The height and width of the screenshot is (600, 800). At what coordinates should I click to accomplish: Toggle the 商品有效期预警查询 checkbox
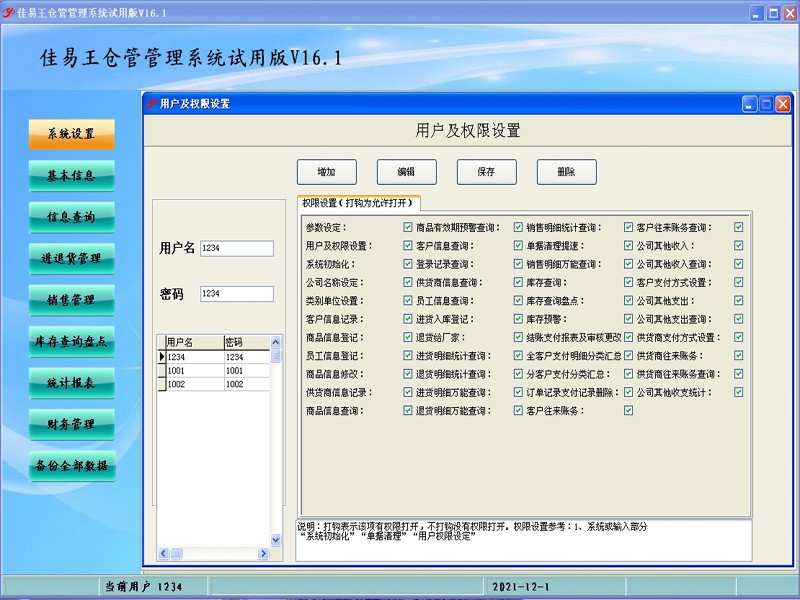coord(518,227)
